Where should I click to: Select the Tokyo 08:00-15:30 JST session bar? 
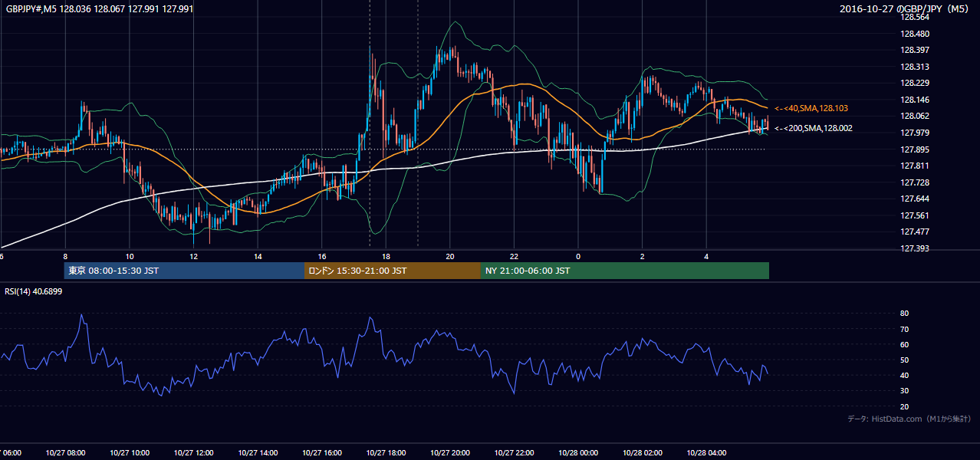pos(185,271)
